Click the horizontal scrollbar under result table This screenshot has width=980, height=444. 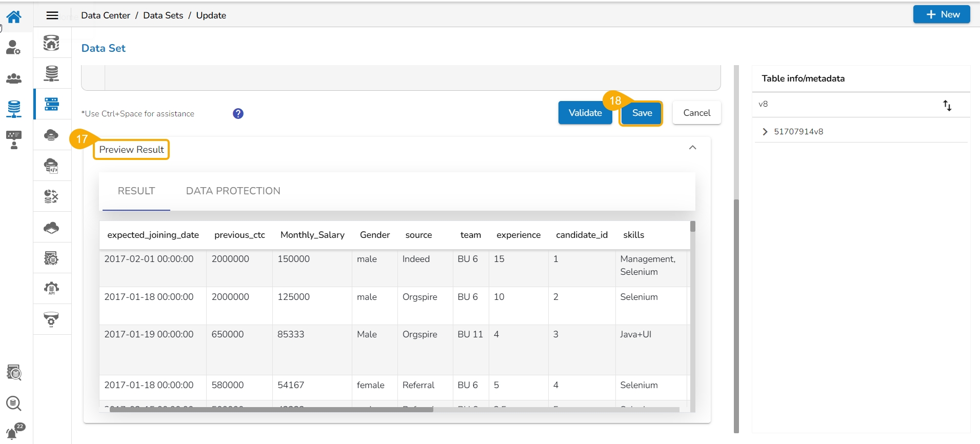pos(271,409)
